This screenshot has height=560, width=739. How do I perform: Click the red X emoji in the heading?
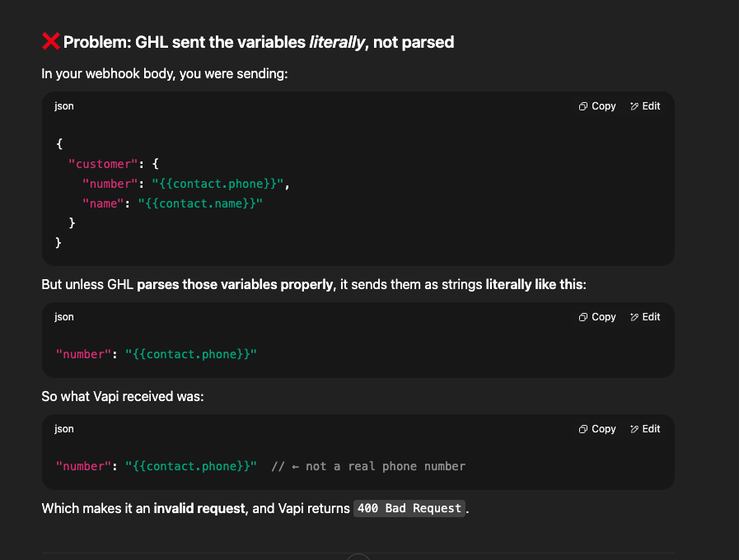tap(49, 40)
